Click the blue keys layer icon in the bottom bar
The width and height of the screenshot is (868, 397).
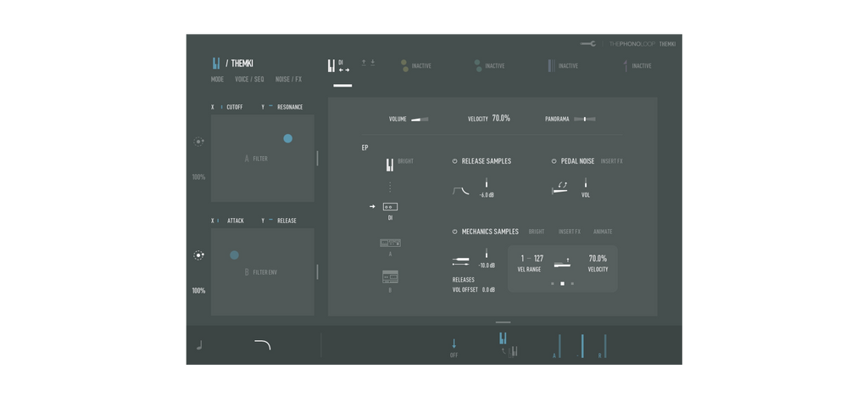point(504,338)
